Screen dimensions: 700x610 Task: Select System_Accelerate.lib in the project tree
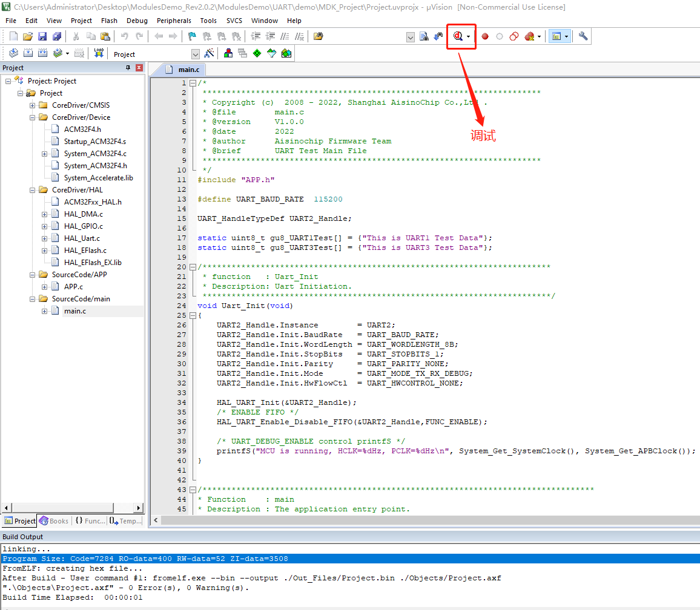pyautogui.click(x=98, y=178)
